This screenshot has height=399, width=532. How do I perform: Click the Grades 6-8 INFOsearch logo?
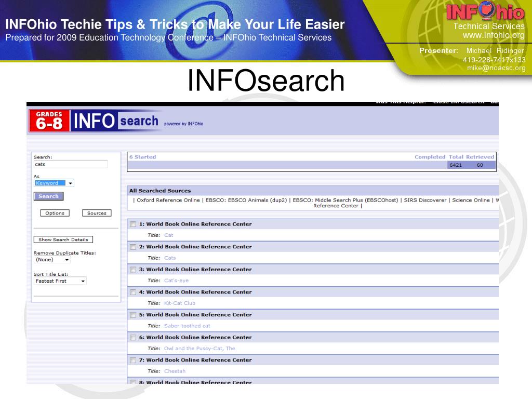tap(94, 121)
